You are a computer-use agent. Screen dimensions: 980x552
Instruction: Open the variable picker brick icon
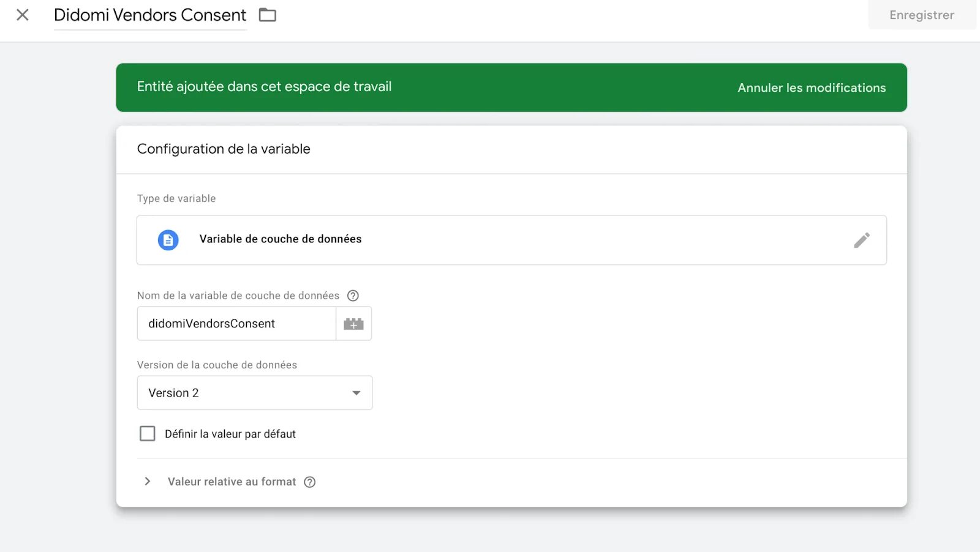353,324
